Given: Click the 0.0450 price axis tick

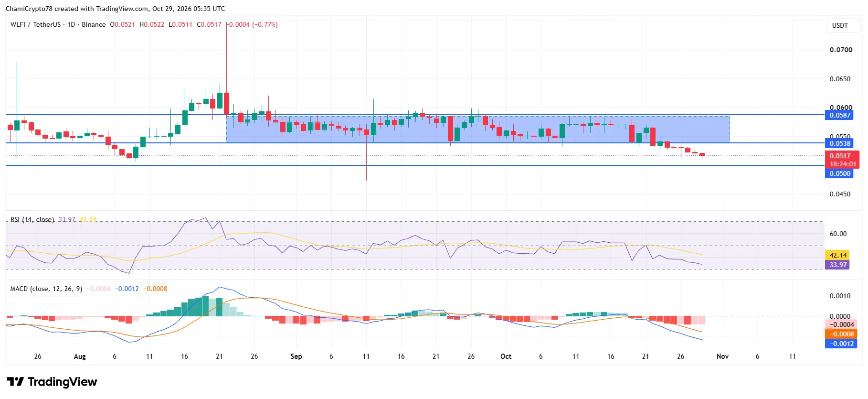Looking at the screenshot, I should tap(840, 194).
